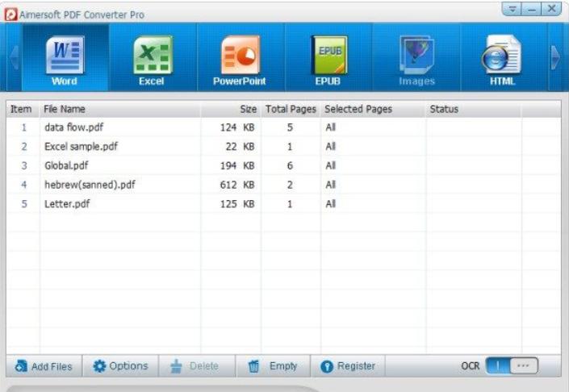Click the Delete button
569x392 pixels.
click(196, 366)
